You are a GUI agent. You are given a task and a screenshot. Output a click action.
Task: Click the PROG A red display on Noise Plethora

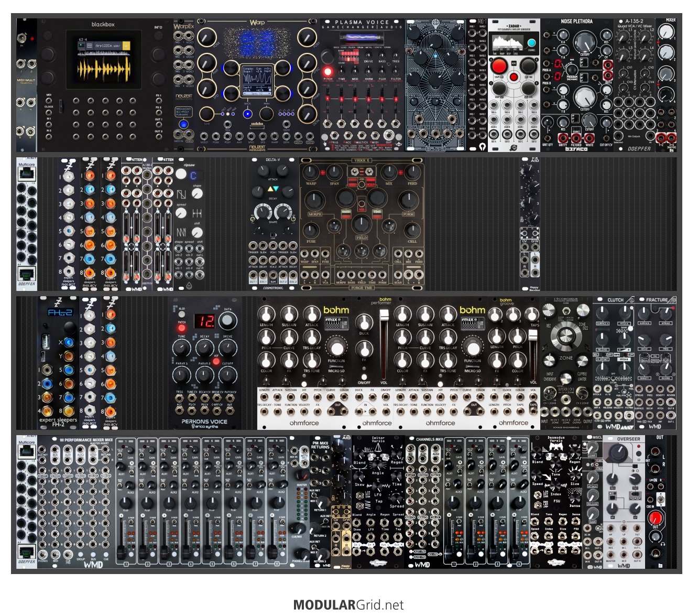(558, 63)
